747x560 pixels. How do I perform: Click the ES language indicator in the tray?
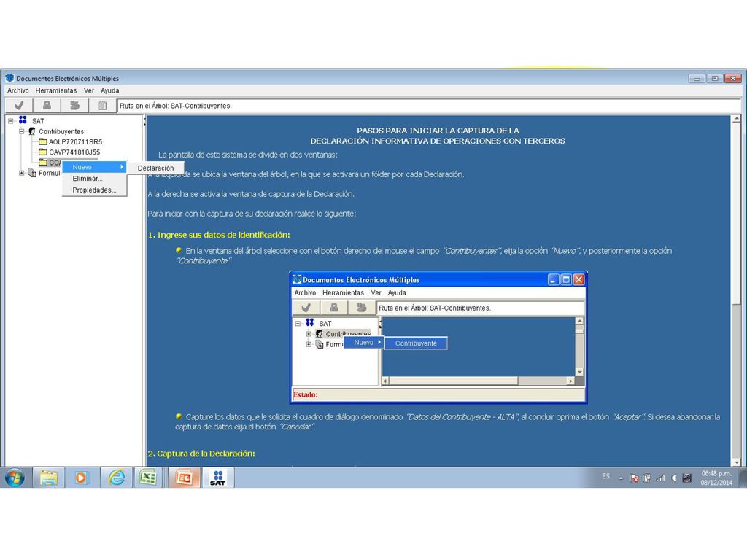(605, 477)
